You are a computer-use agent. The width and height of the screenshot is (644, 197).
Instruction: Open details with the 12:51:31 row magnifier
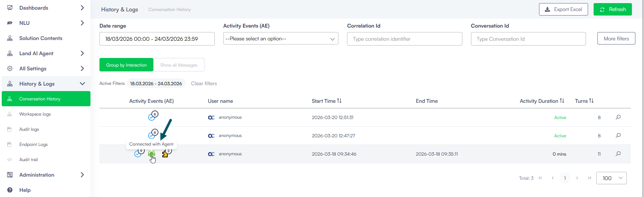pos(618,117)
